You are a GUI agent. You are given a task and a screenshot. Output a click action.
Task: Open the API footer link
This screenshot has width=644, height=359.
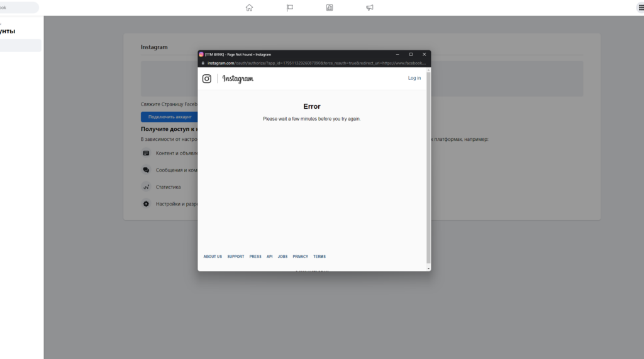(269, 257)
